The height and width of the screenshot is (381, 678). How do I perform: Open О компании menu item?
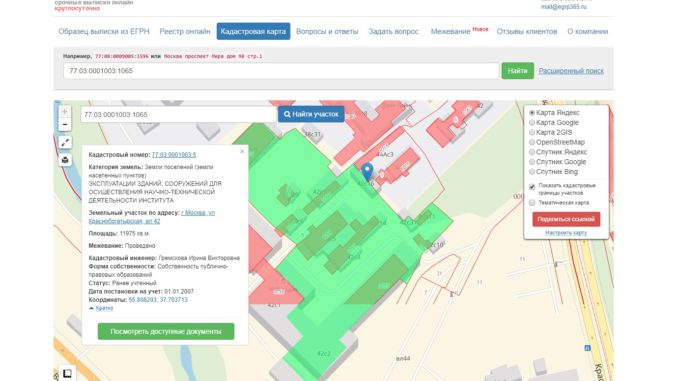click(588, 31)
